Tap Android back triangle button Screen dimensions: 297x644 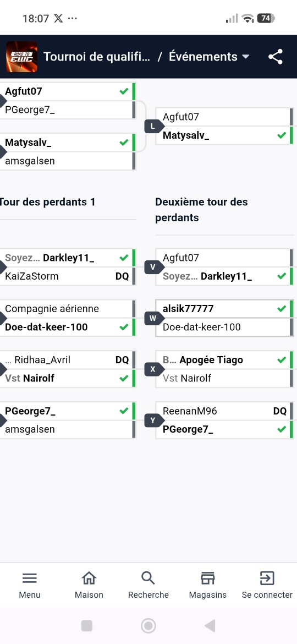pos(210,625)
